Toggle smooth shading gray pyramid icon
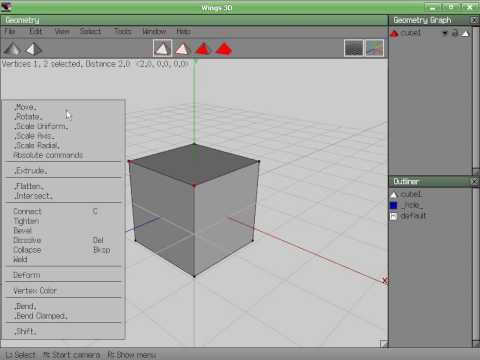The image size is (480, 360). coord(12,49)
